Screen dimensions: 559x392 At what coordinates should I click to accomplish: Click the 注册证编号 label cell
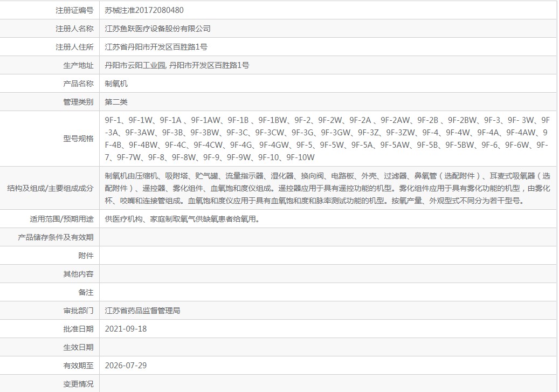click(x=74, y=10)
